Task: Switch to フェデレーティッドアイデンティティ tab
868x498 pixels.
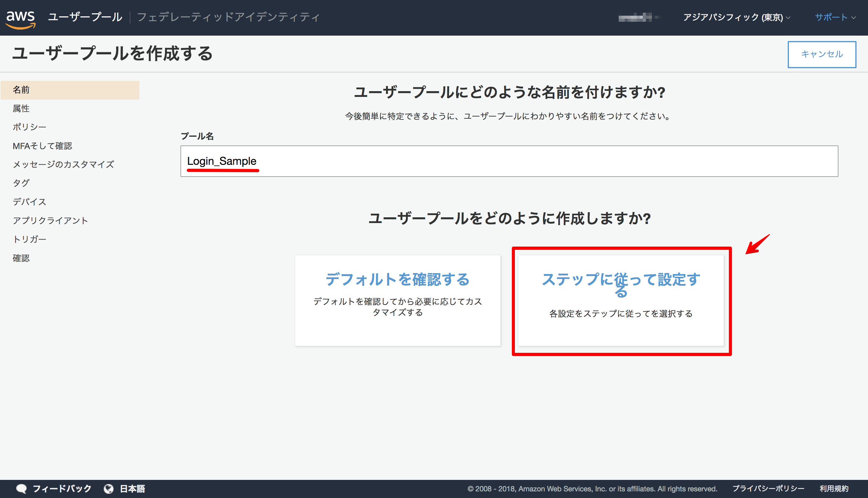Action: coord(228,17)
